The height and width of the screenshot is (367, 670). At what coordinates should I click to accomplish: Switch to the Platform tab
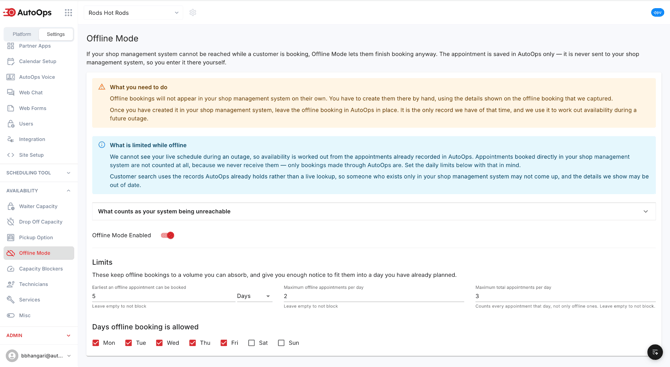pyautogui.click(x=22, y=34)
